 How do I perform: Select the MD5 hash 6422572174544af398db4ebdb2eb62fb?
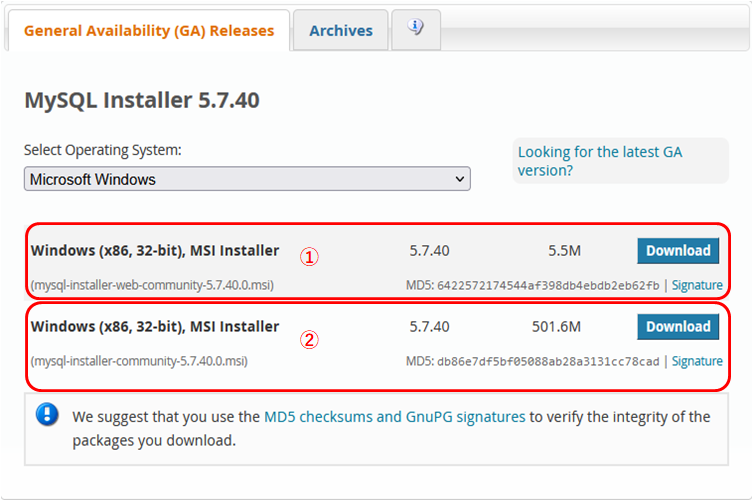coord(548,286)
